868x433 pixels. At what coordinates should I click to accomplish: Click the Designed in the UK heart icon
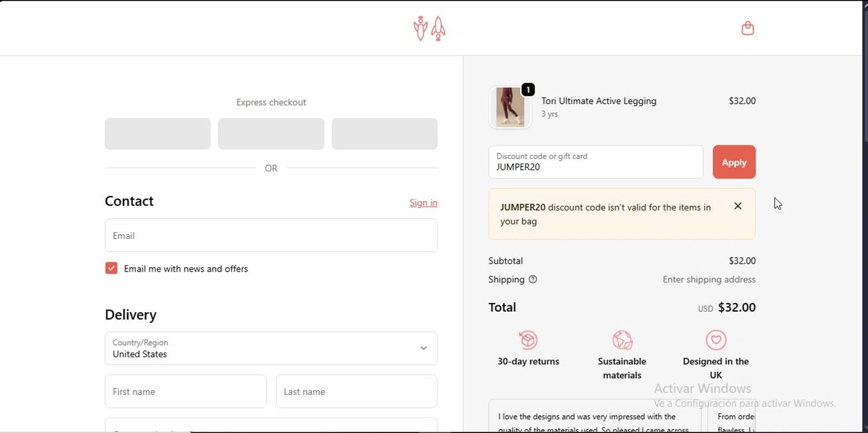tap(716, 340)
